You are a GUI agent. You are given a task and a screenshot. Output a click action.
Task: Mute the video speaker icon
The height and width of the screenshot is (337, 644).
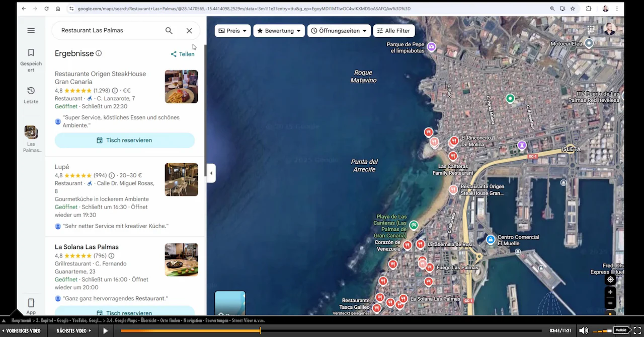[x=583, y=330]
